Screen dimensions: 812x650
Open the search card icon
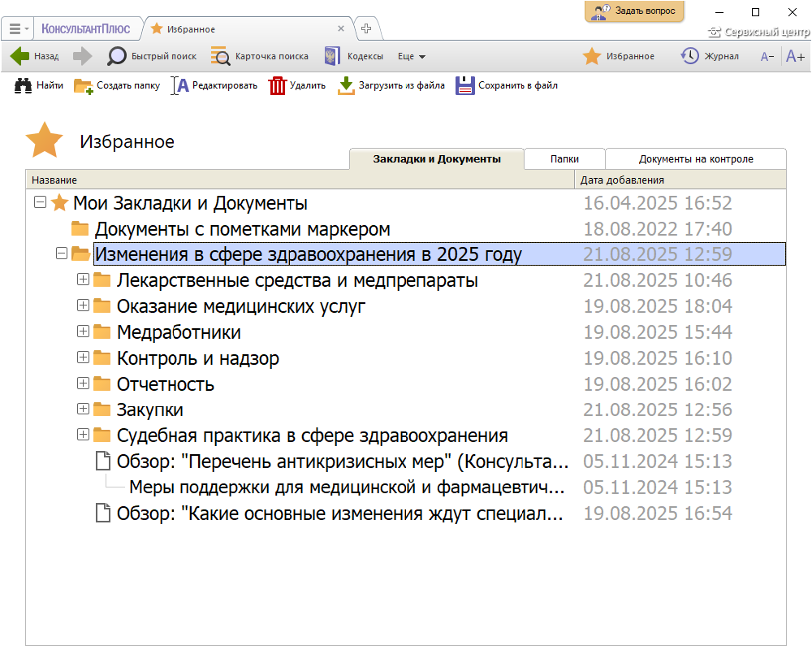point(220,56)
